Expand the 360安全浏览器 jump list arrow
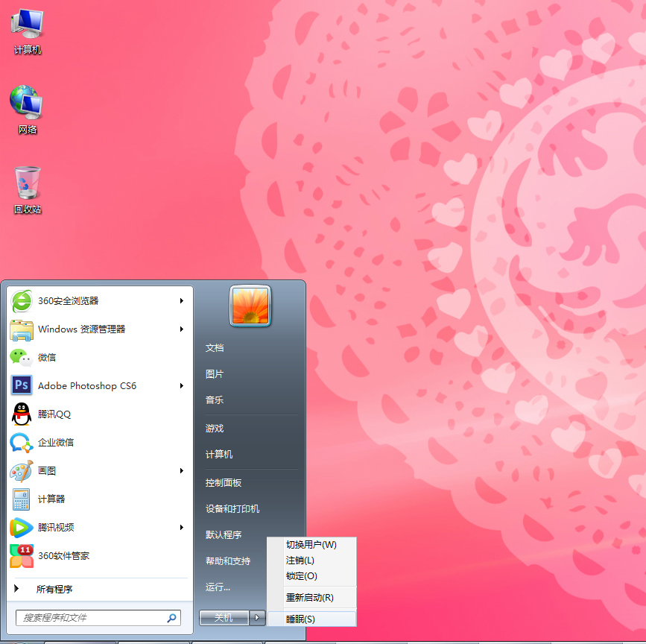This screenshot has width=646, height=644. coord(182,301)
